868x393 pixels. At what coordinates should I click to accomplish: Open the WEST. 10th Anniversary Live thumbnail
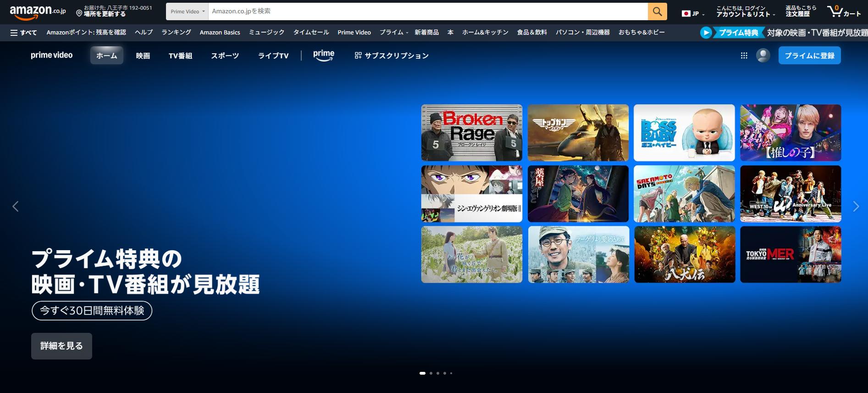coord(791,194)
